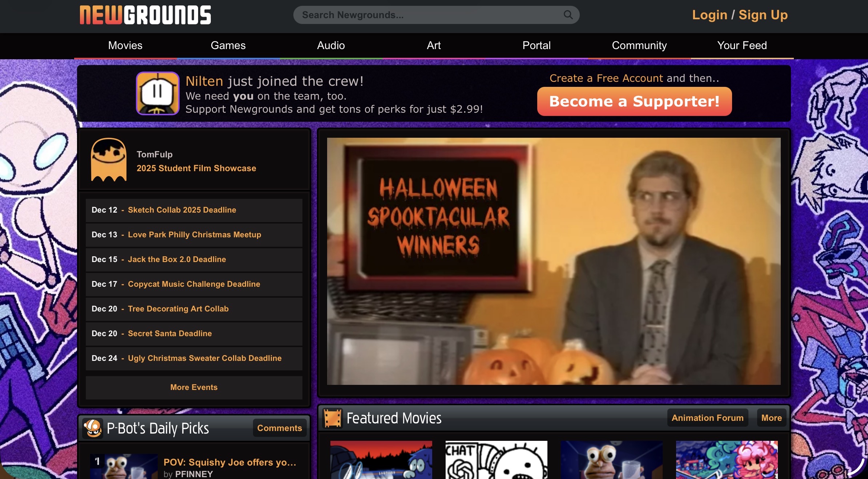868x479 pixels.
Task: Expand the More Events list
Action: click(194, 387)
